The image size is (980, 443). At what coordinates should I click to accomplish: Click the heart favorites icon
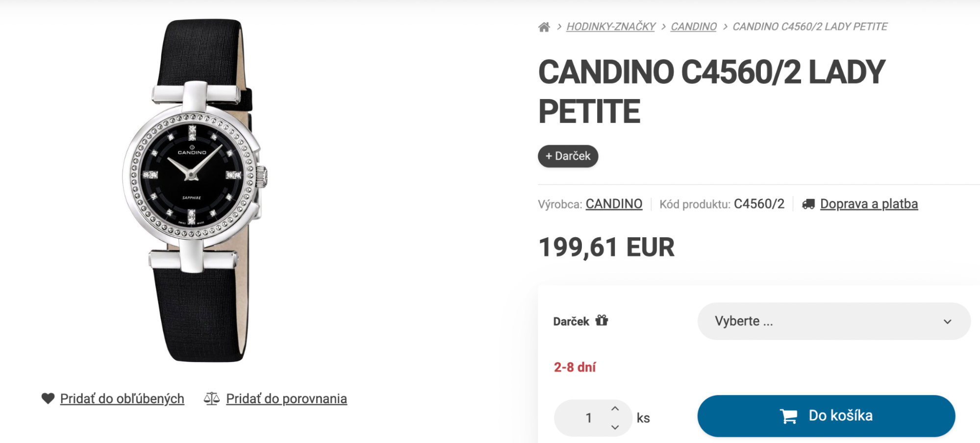pyautogui.click(x=48, y=398)
